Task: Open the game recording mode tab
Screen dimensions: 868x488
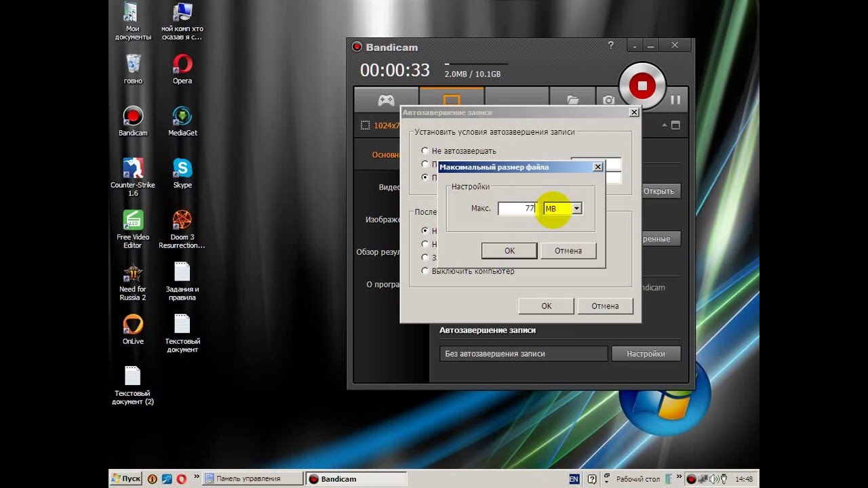Action: tap(386, 100)
